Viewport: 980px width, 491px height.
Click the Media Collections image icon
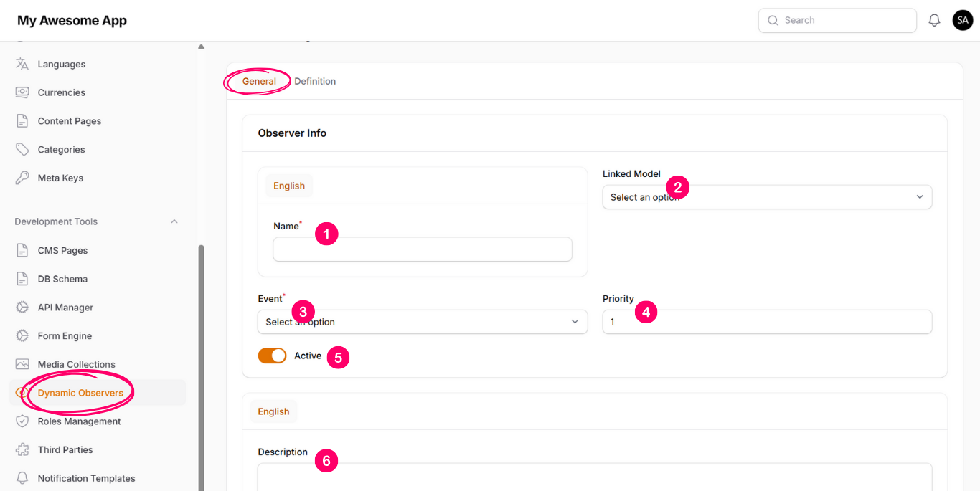tap(22, 364)
